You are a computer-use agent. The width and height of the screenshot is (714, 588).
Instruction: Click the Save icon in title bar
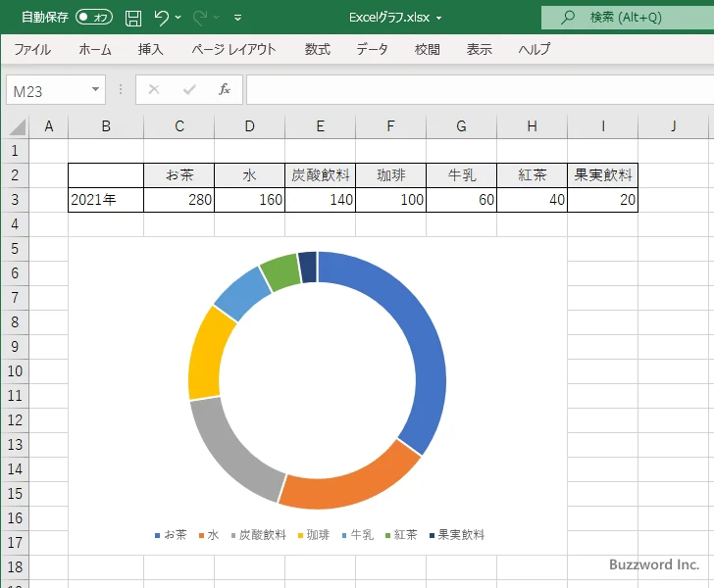133,18
